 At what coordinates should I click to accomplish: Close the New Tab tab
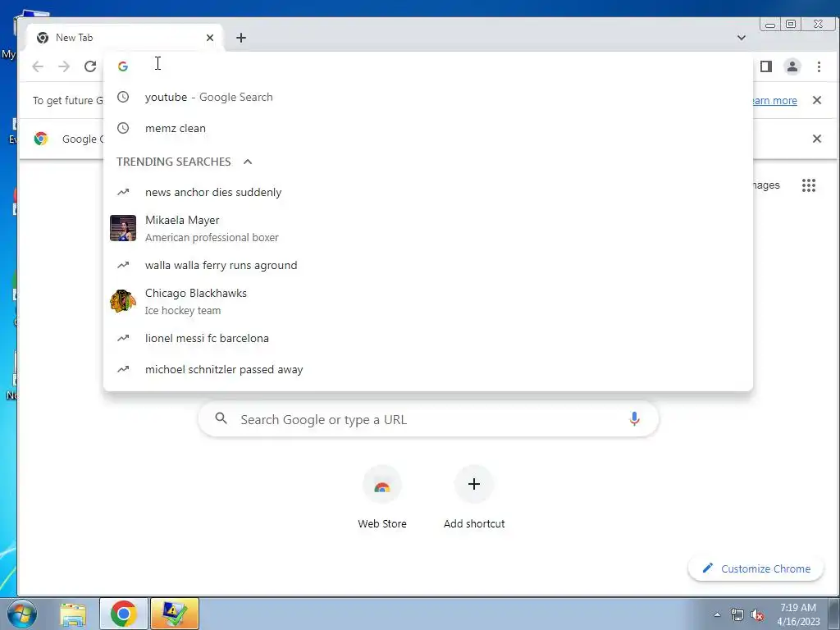tap(210, 38)
